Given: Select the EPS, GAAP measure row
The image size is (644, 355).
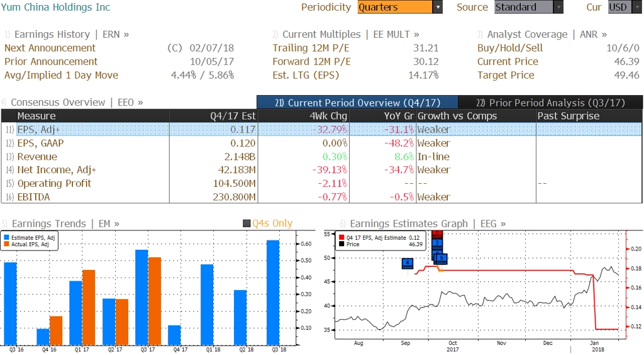Looking at the screenshot, I should [321, 143].
